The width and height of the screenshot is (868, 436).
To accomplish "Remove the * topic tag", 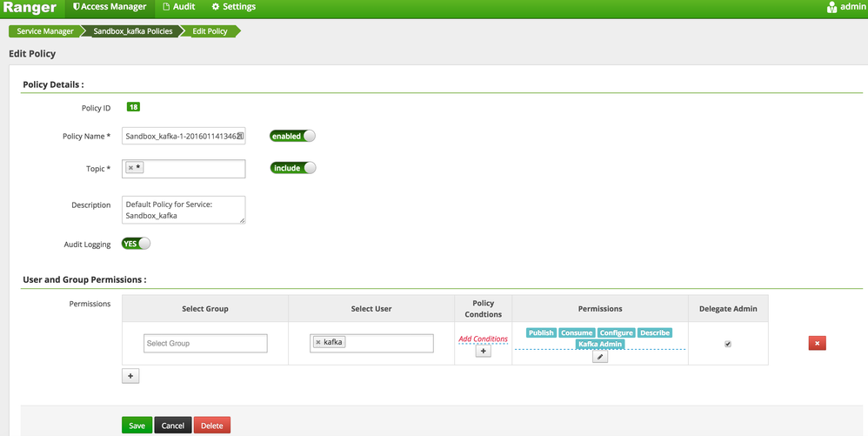I will point(130,168).
